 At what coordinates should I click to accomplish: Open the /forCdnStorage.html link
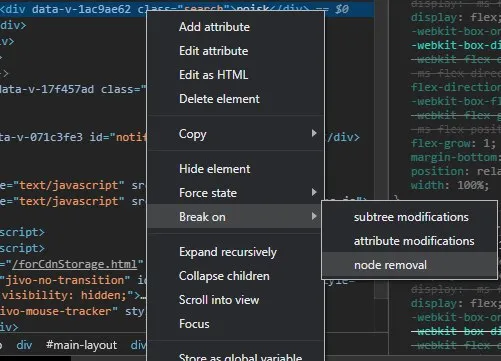click(74, 264)
